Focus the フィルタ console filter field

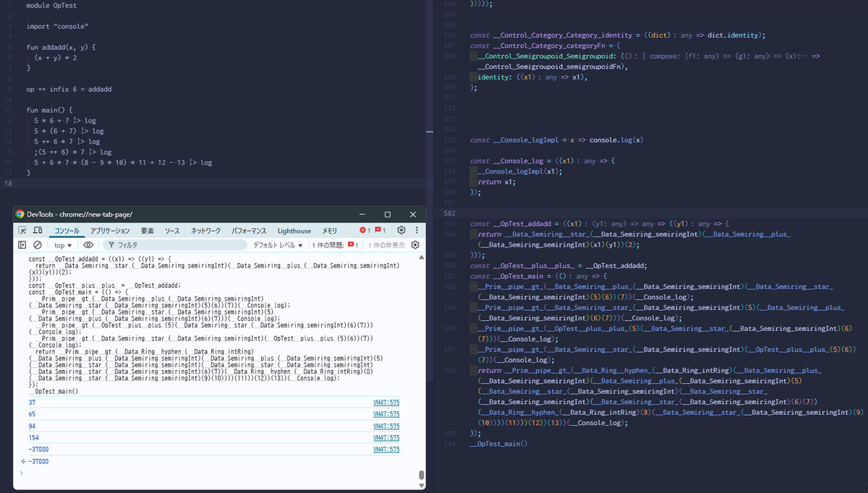174,245
